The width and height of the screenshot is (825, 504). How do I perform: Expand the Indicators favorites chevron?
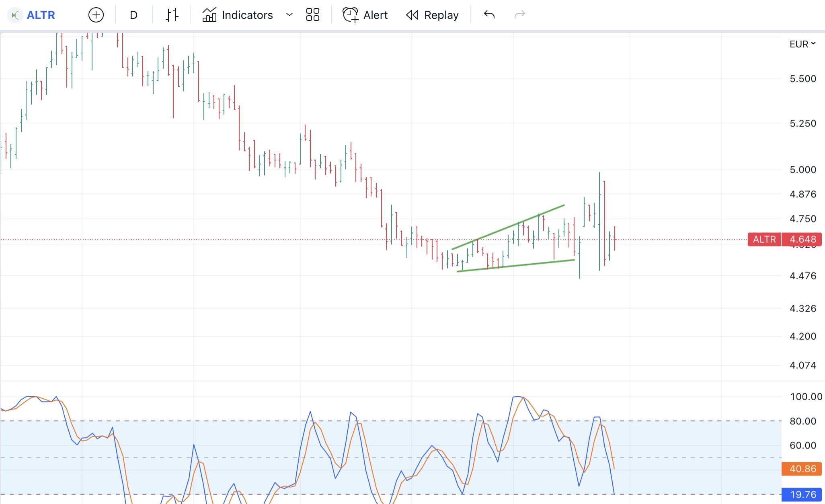pos(289,15)
